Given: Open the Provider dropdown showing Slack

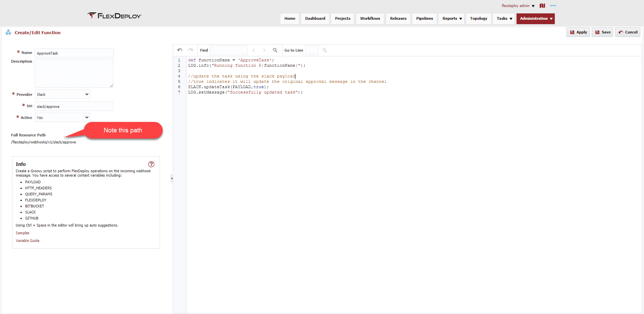Looking at the screenshot, I should (62, 95).
